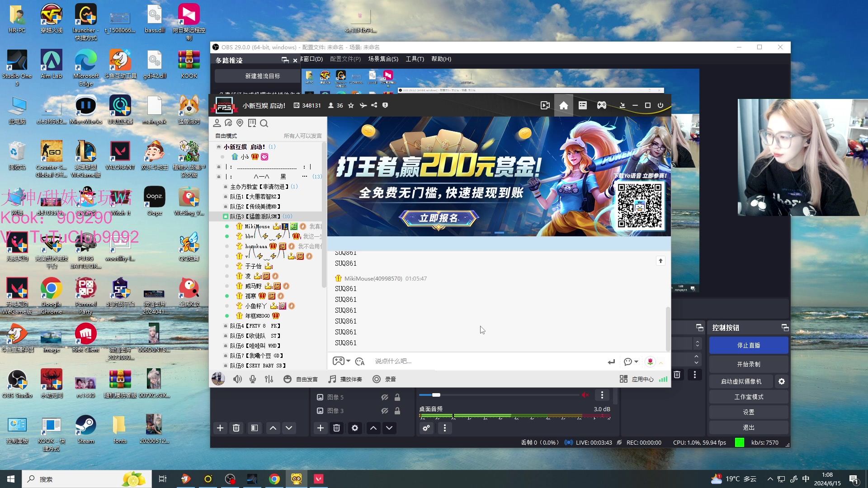Screen dimensions: 868x488
Task: Open the YY audio mixer sliders icon
Action: tap(269, 379)
